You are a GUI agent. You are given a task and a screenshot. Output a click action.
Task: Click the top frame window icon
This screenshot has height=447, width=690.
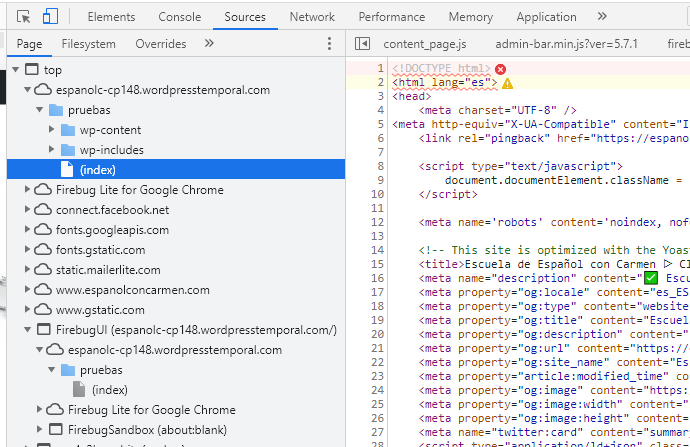pyautogui.click(x=32, y=70)
